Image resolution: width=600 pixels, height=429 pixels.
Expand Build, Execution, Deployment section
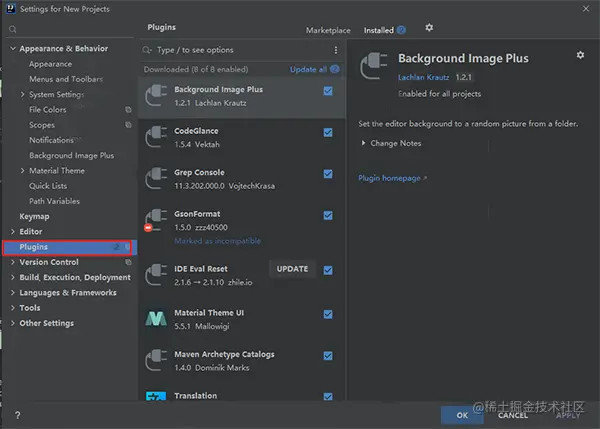pyautogui.click(x=13, y=277)
